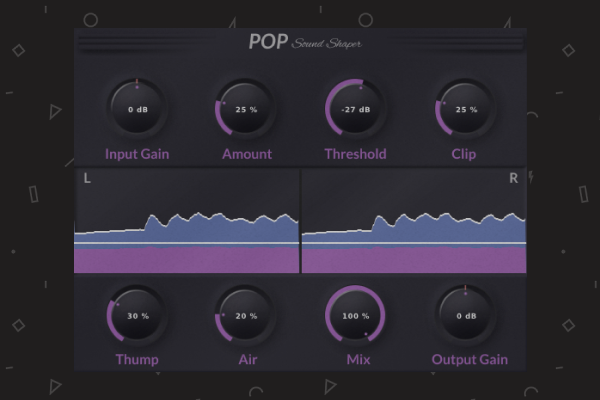
Task: Click the "Input Gain" text label
Action: [137, 154]
